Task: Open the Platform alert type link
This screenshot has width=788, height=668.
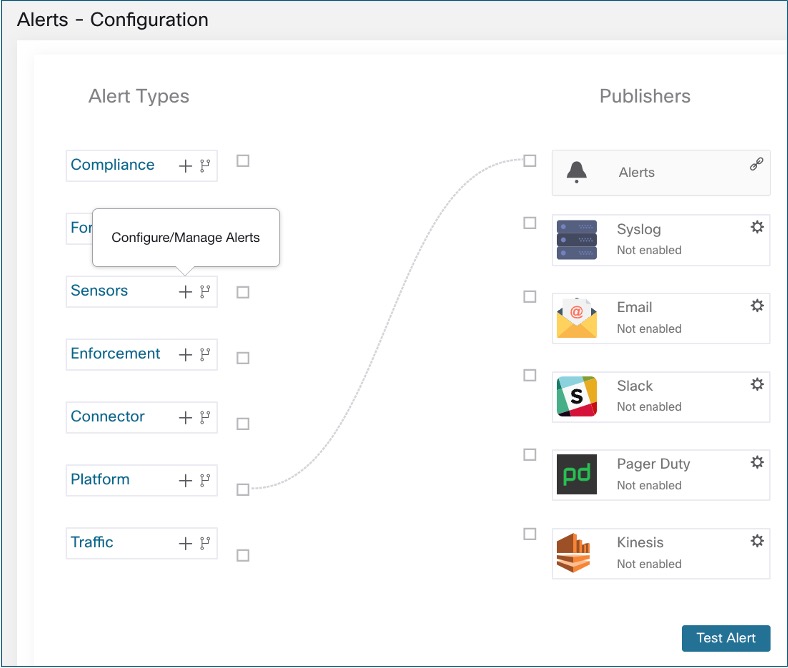Action: pos(100,479)
